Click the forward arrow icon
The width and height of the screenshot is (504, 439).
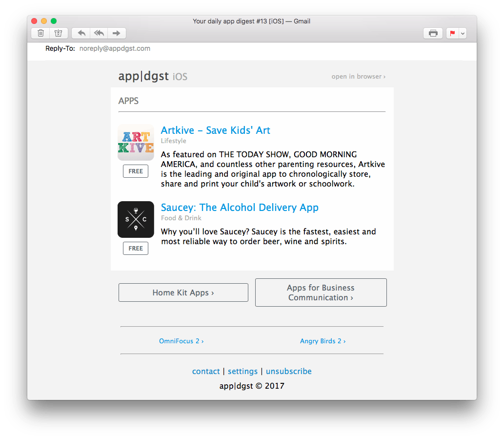(117, 33)
